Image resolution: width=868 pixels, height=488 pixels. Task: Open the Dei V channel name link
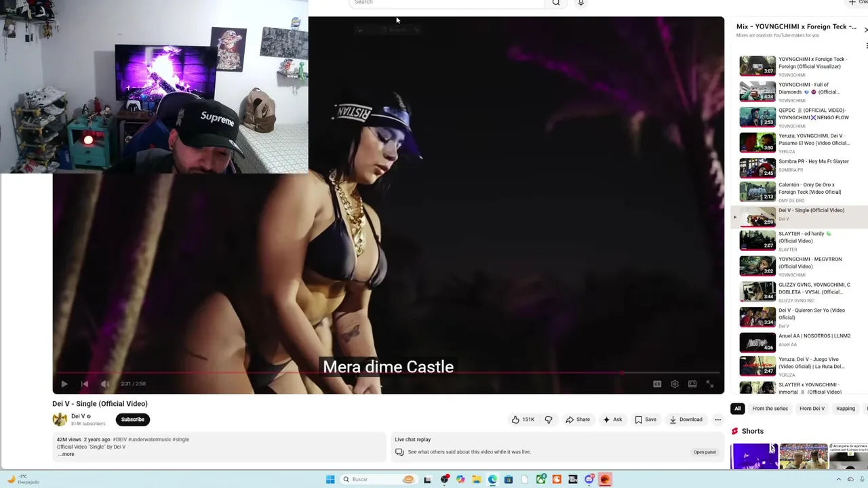pyautogui.click(x=78, y=416)
